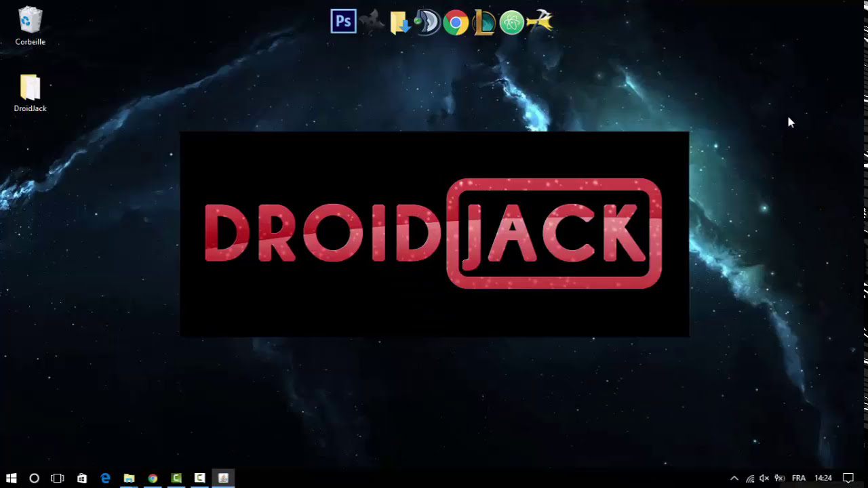Open Cortana search circle in taskbar
The image size is (868, 488).
point(34,478)
